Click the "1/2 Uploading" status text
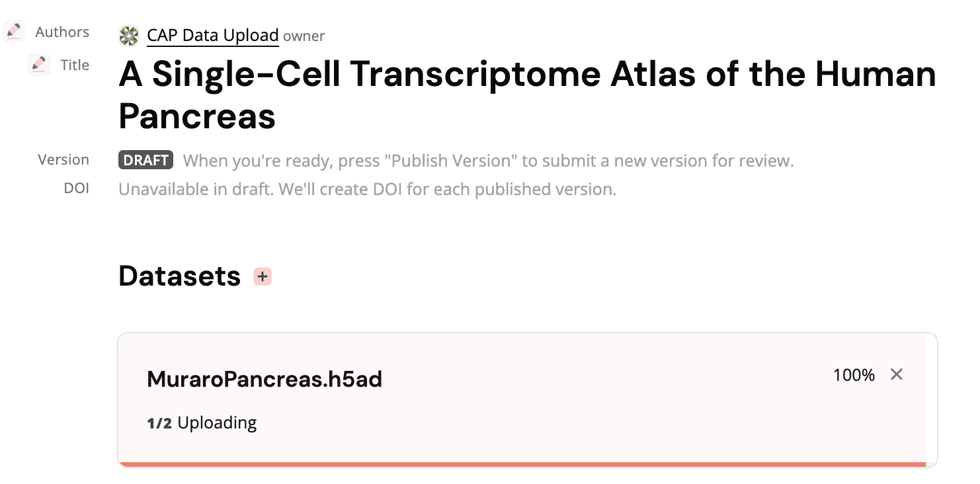980x484 pixels. point(202,423)
